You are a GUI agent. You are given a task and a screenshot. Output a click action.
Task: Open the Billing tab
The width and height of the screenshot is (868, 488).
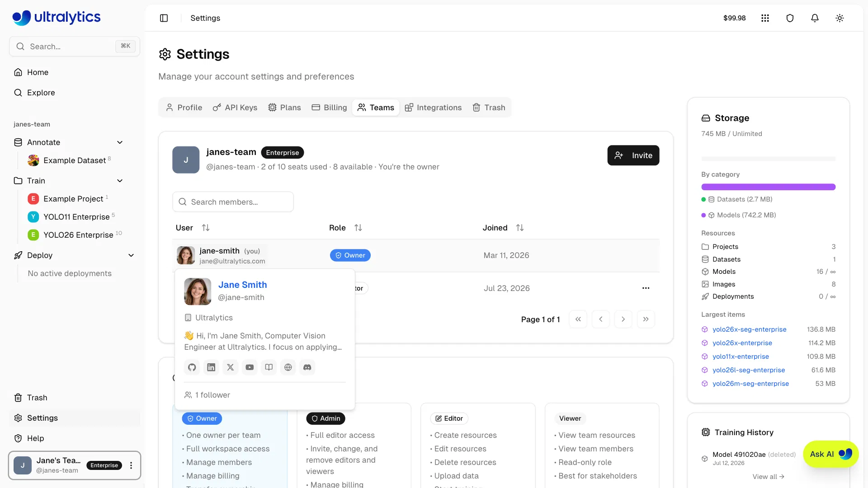click(329, 108)
